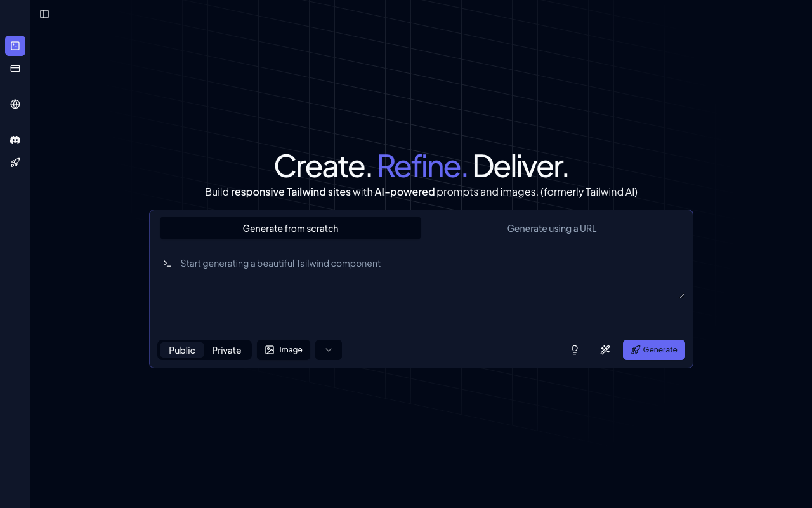Toggle the sidebar panel icon

44,14
